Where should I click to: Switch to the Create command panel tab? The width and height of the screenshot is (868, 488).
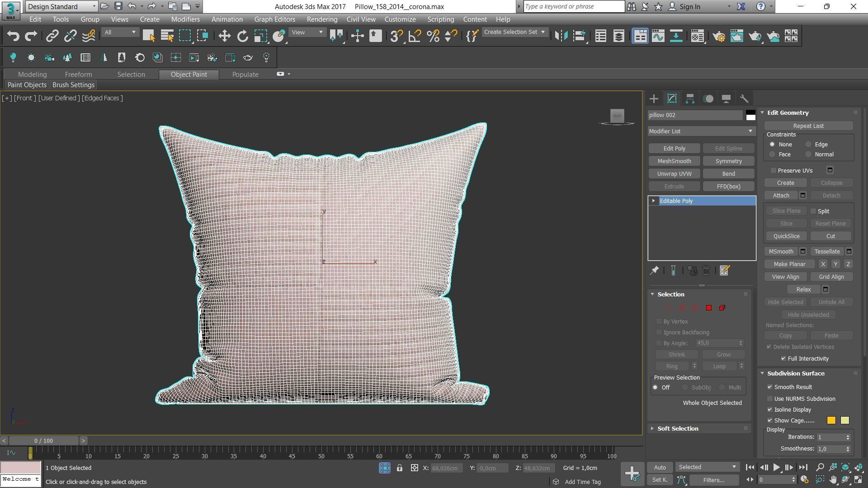[654, 99]
